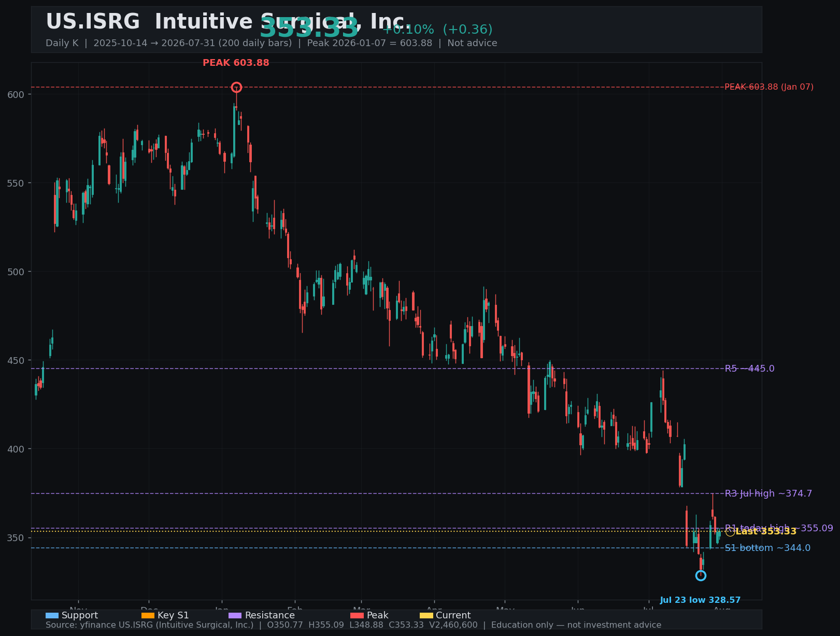Click the 600 y-axis tick label
The width and height of the screenshot is (840, 636).
click(x=16, y=94)
